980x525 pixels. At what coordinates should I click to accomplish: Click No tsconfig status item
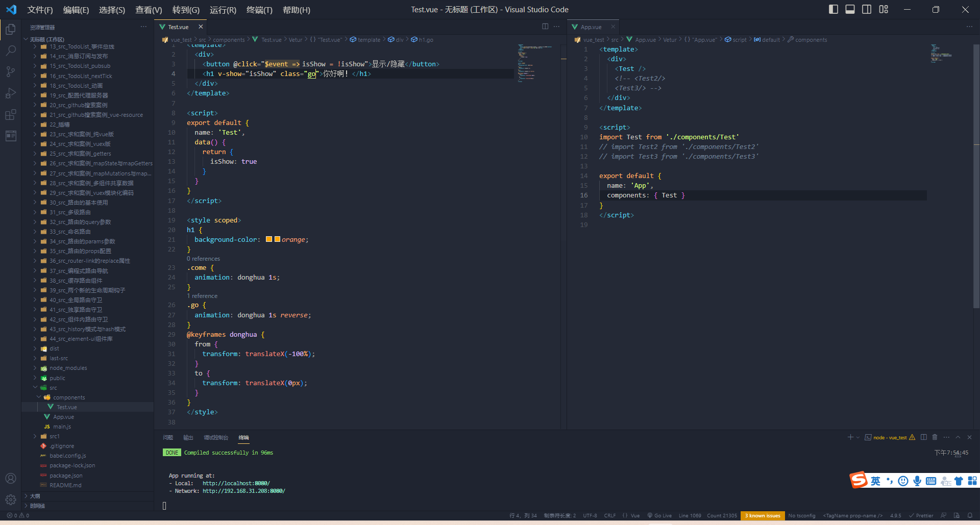point(802,515)
